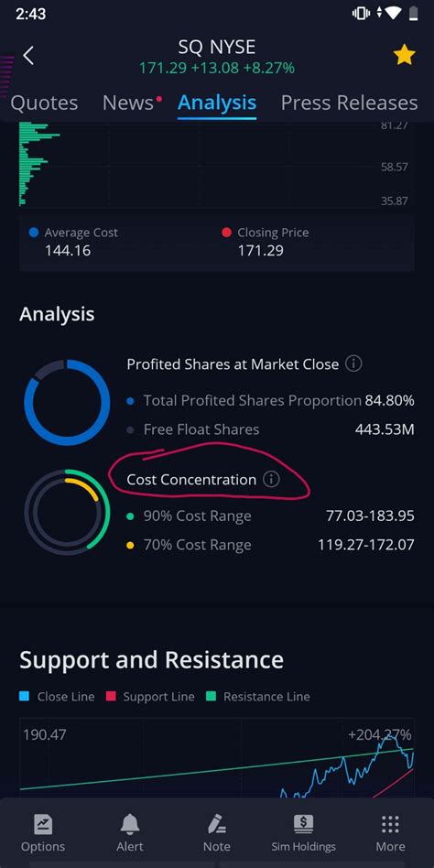Image resolution: width=434 pixels, height=868 pixels.
Task: Tap the profited shares donut chart
Action: click(x=67, y=403)
